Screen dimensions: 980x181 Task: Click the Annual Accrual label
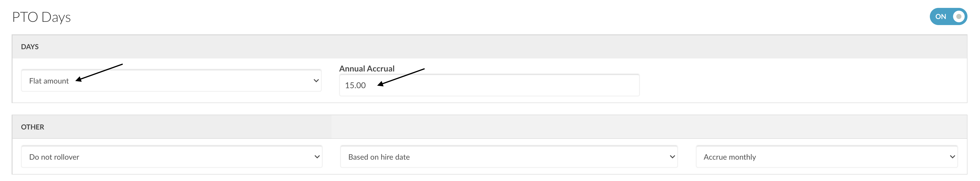(367, 68)
